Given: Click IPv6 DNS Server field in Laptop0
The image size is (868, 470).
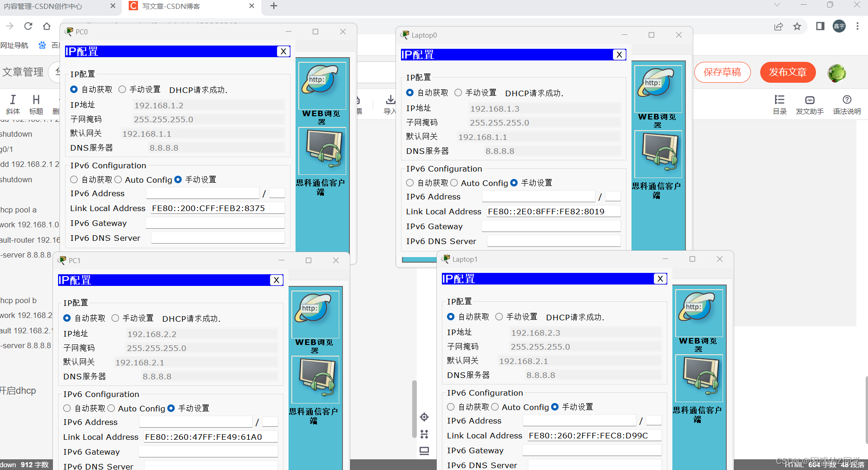Looking at the screenshot, I should (x=554, y=241).
